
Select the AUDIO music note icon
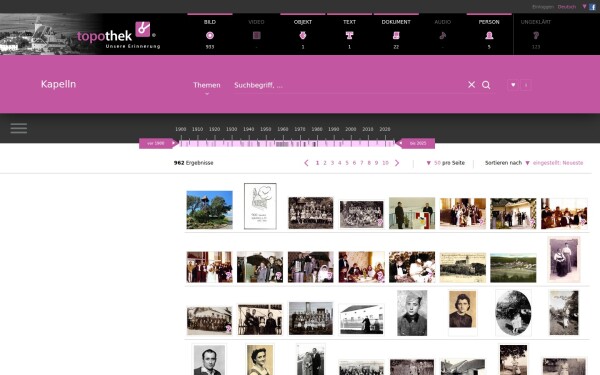coord(443,36)
